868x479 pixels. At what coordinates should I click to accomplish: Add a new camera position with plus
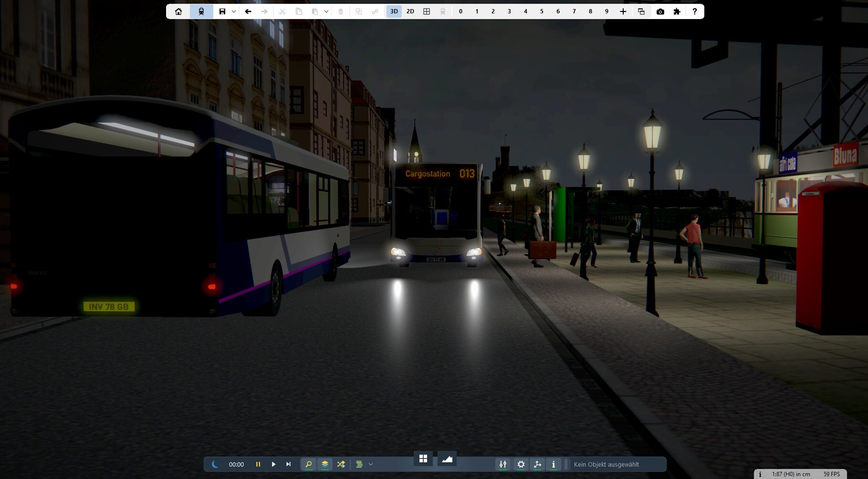[x=623, y=11]
